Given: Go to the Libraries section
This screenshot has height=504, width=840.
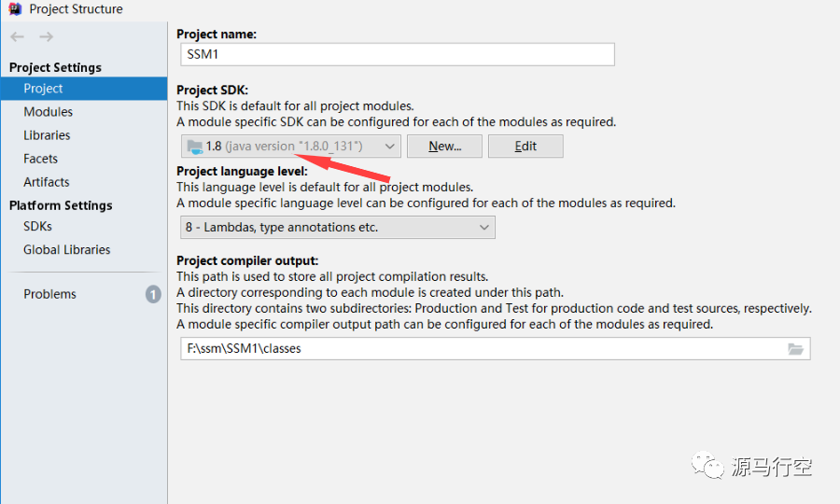Looking at the screenshot, I should tap(47, 135).
